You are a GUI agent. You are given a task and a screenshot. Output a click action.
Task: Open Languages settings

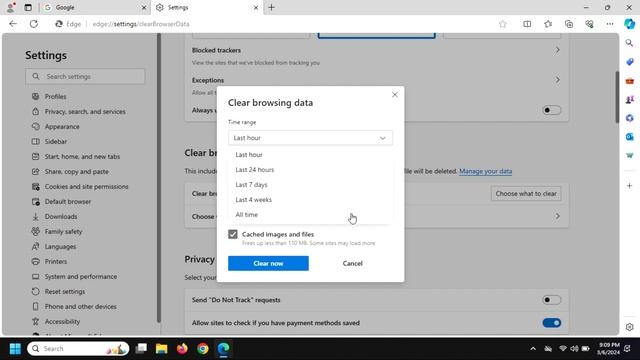(60, 247)
